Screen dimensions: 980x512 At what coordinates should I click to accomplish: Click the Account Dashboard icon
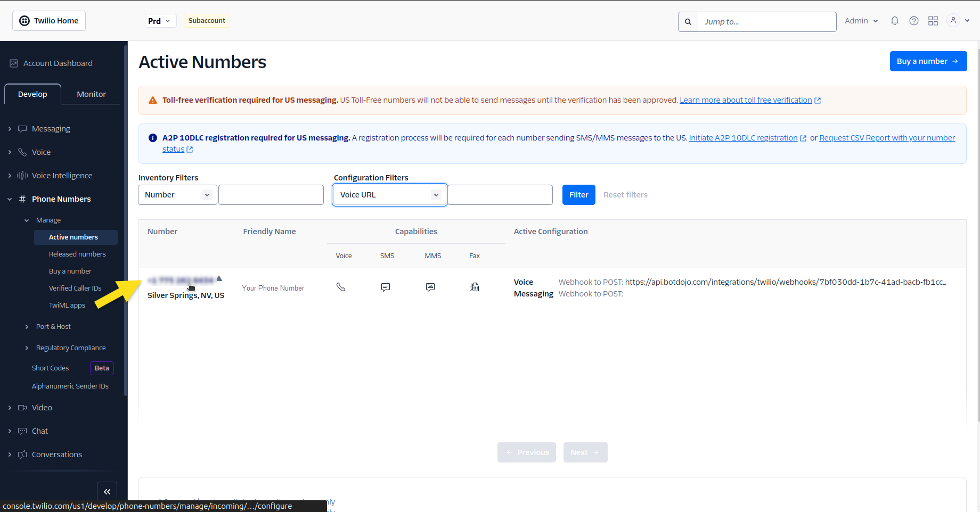(14, 63)
